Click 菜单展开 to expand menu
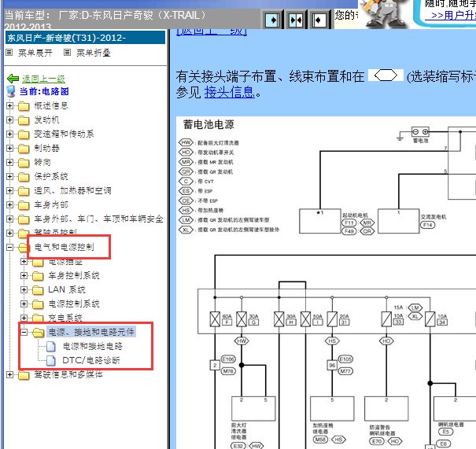The width and height of the screenshot is (476, 449). click(x=35, y=53)
